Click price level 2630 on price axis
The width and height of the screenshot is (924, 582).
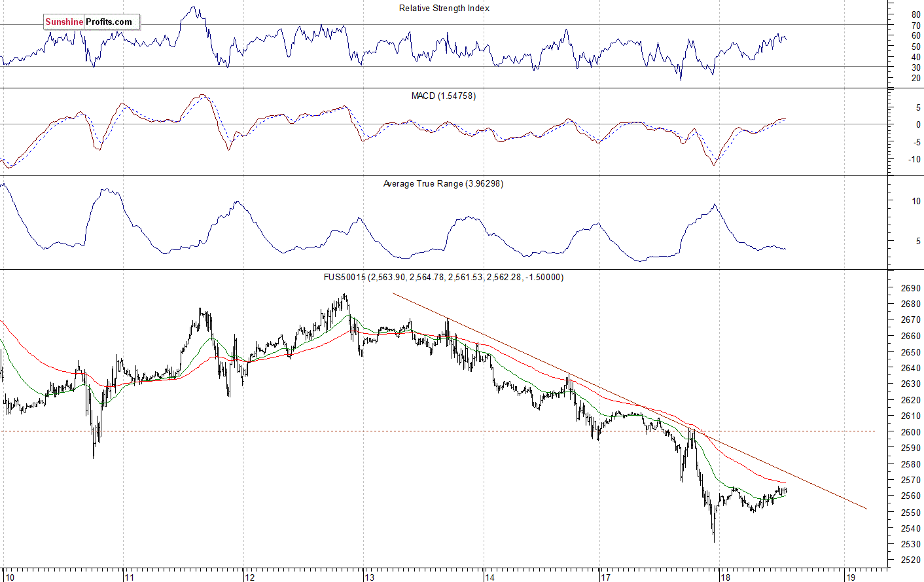click(x=910, y=384)
